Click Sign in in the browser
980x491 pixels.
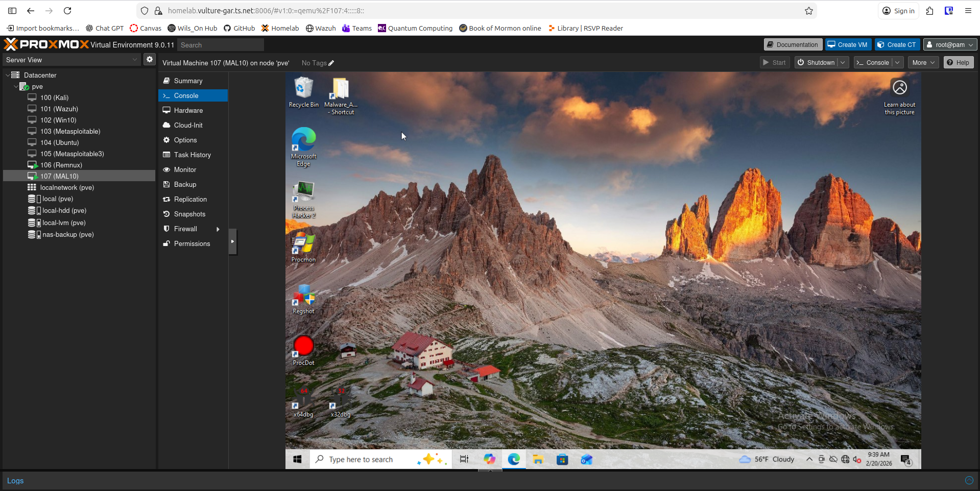899,11
